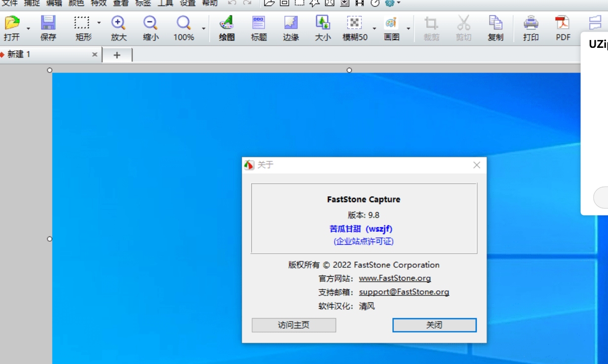Click the top-left image resize handle

tap(49, 70)
